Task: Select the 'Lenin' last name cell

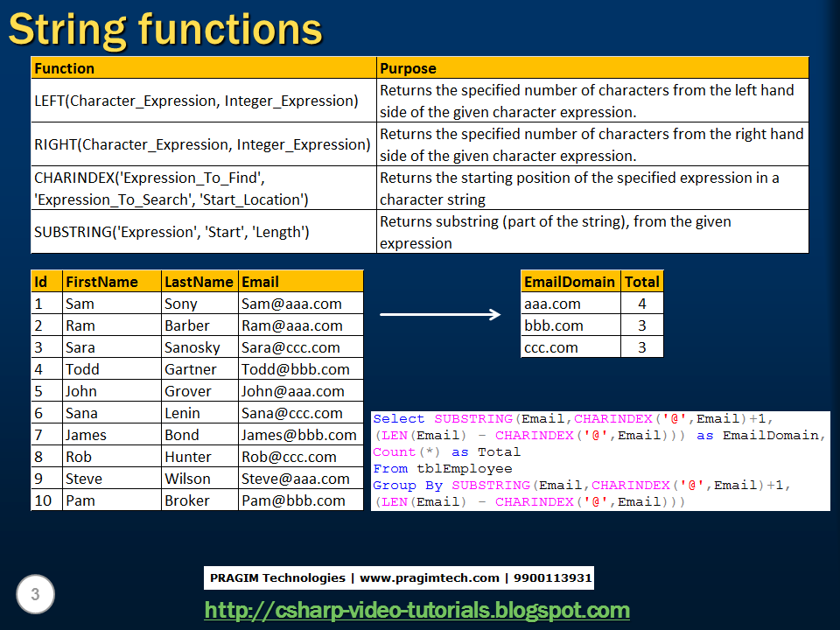Action: 199,413
